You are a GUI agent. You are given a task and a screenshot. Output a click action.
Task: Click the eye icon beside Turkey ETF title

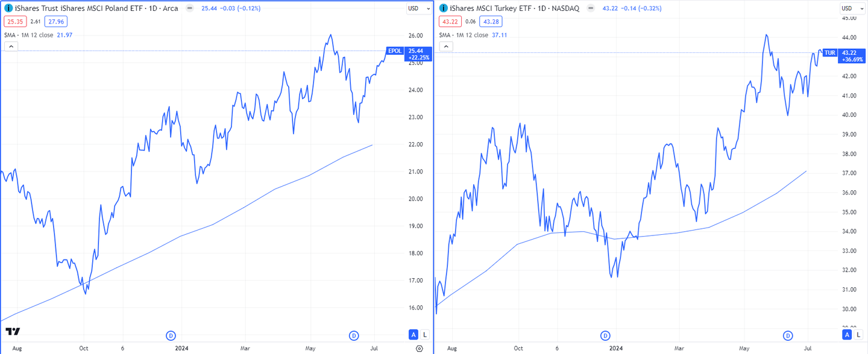(590, 8)
